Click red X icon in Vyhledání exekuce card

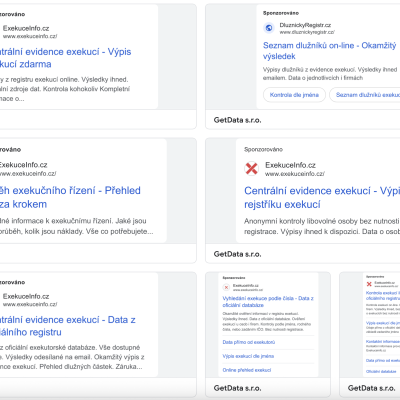(x=226, y=287)
